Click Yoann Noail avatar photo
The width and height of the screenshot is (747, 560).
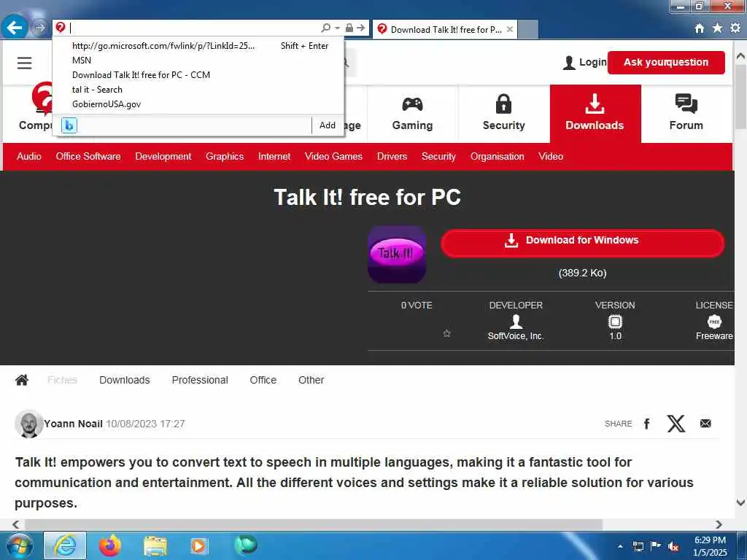tap(29, 424)
